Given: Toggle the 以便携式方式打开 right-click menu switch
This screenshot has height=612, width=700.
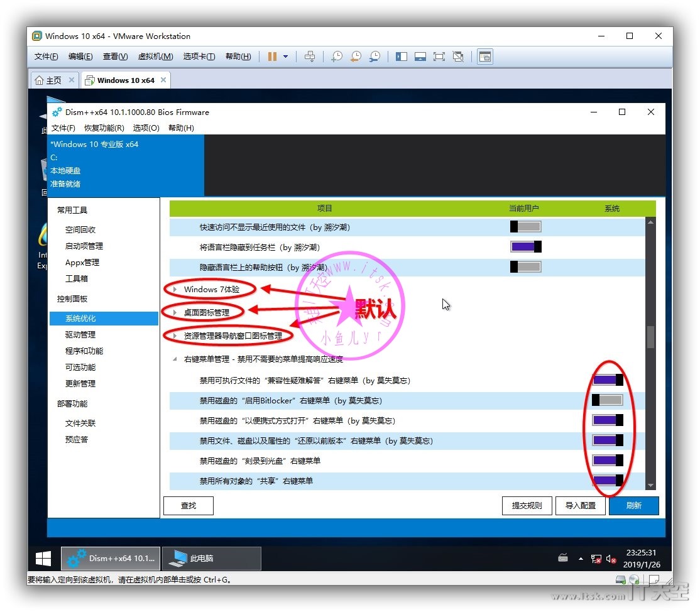Looking at the screenshot, I should (x=608, y=420).
